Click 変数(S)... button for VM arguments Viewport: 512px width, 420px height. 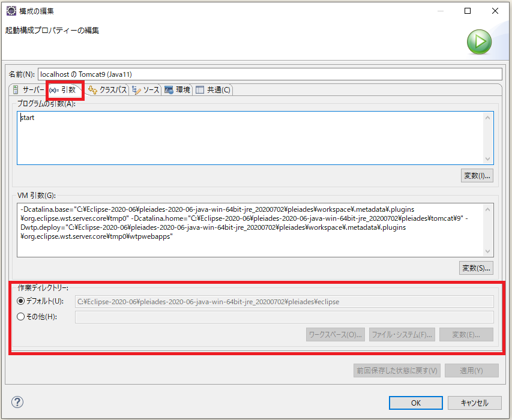coord(476,268)
